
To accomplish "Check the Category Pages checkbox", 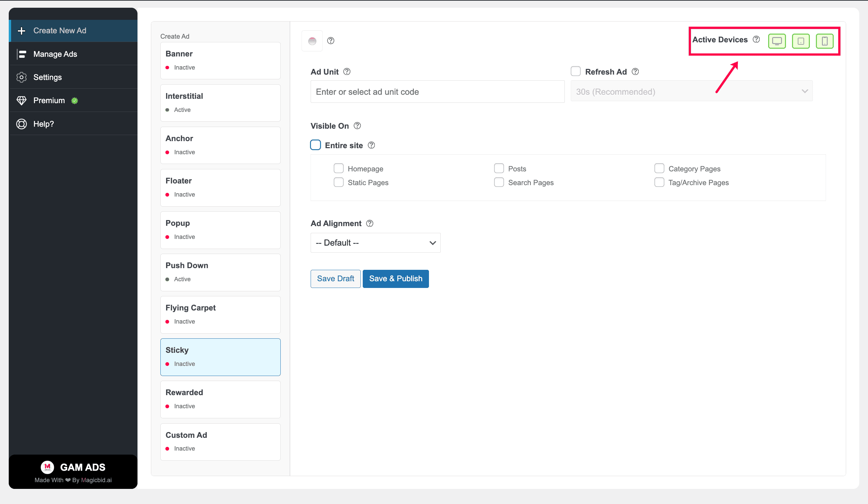I will [659, 168].
